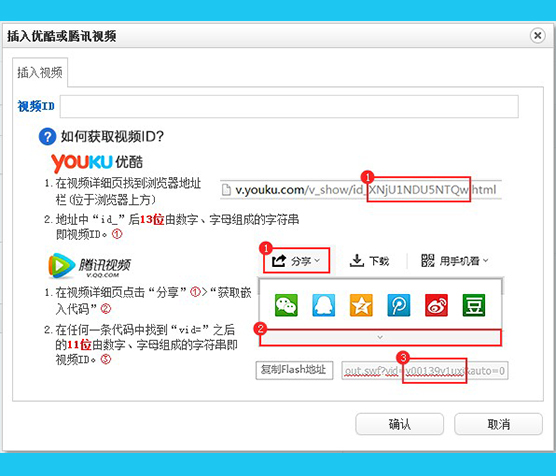Screen dimensions: 556x476
Task: Click the 取消 cancel button
Action: coord(499,424)
